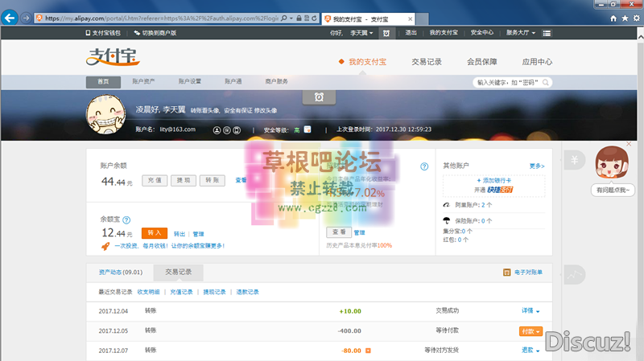Click the 提现 button

184,180
